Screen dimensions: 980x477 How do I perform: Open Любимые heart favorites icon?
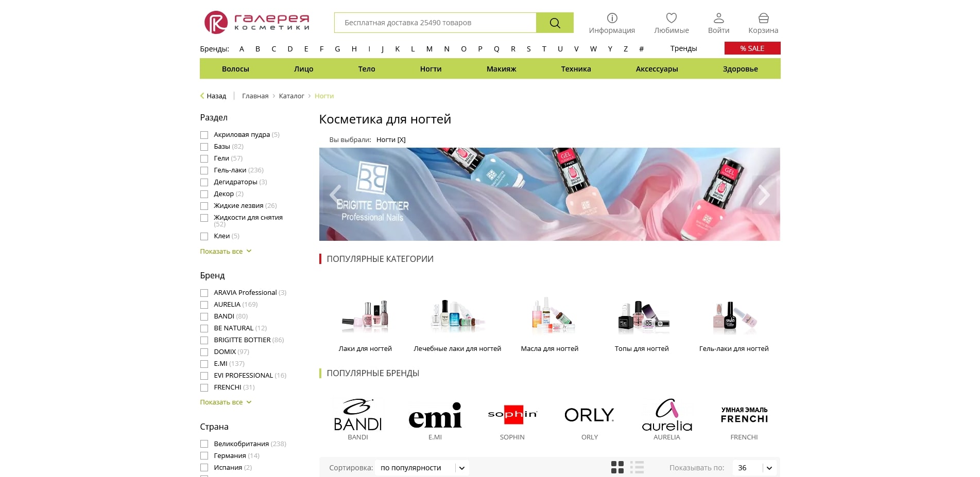671,19
